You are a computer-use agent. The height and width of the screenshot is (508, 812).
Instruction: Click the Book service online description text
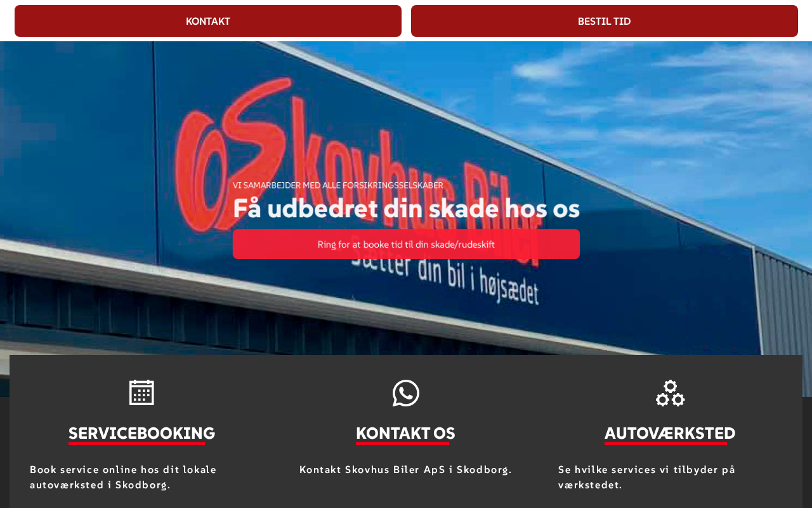[x=124, y=478]
